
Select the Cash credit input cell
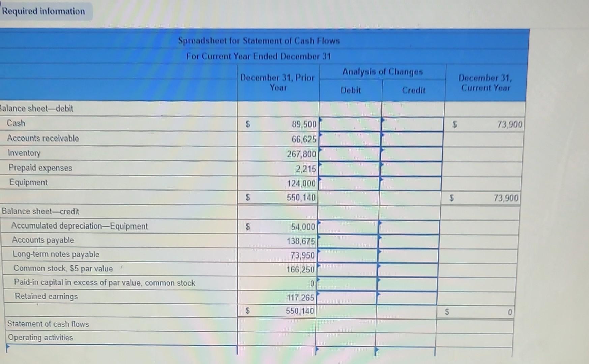pos(412,124)
